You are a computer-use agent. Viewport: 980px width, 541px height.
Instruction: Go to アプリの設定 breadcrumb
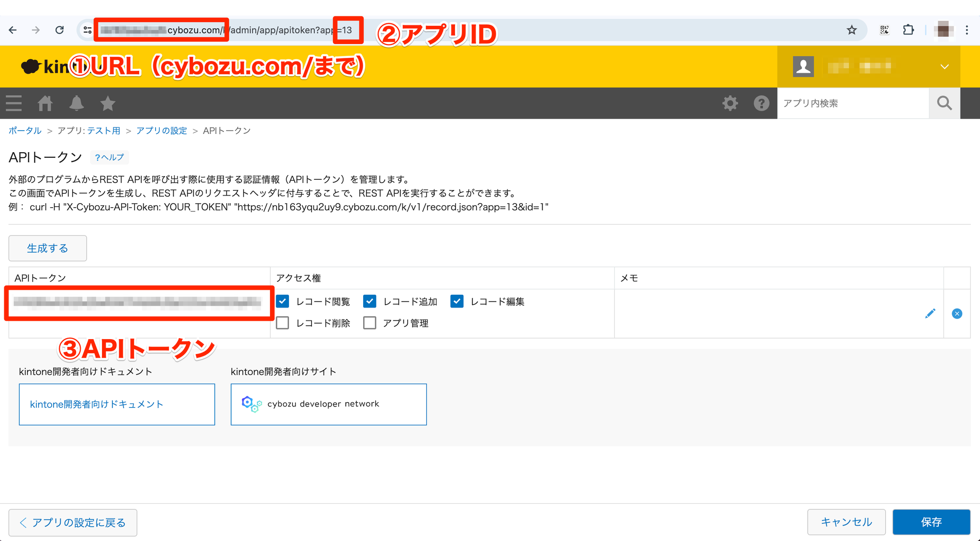161,131
